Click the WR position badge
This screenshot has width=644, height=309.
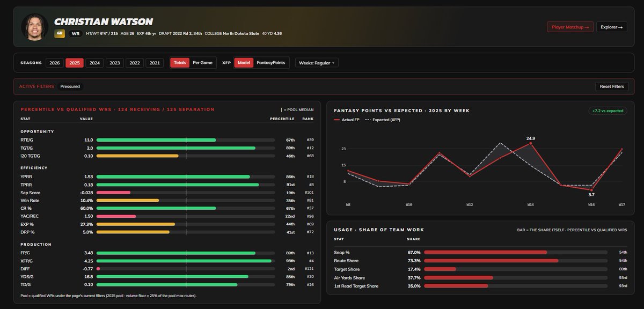(x=75, y=33)
